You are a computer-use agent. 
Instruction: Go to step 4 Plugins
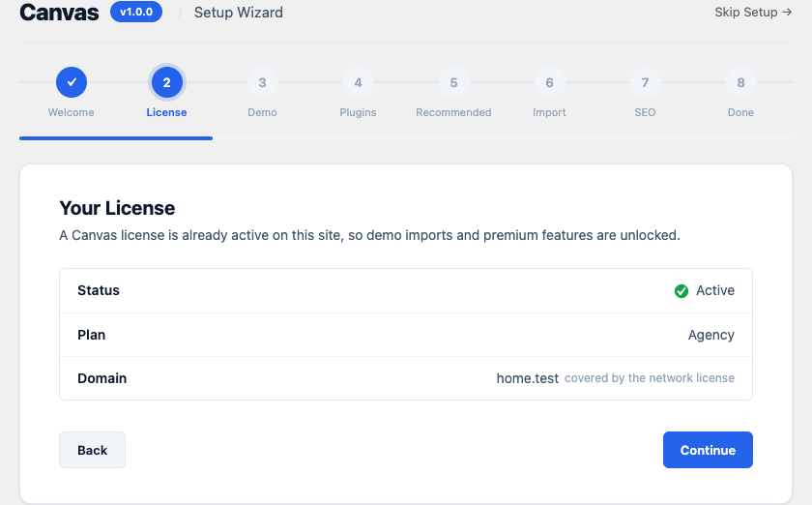358,82
